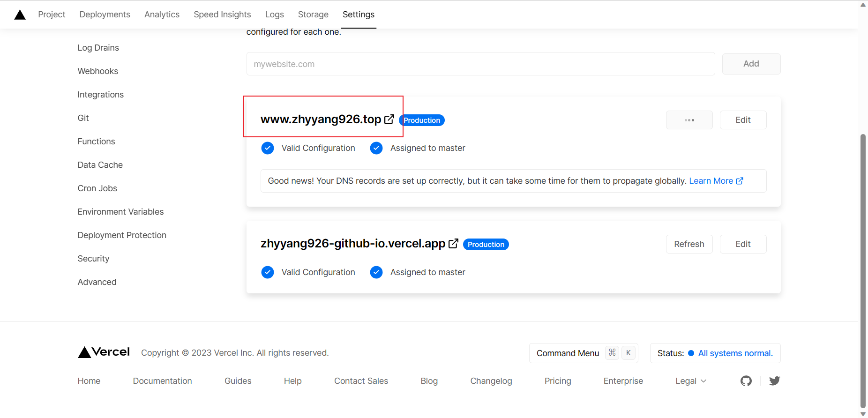Click Valid Configuration checkmark for vercel.app domain

point(268,272)
